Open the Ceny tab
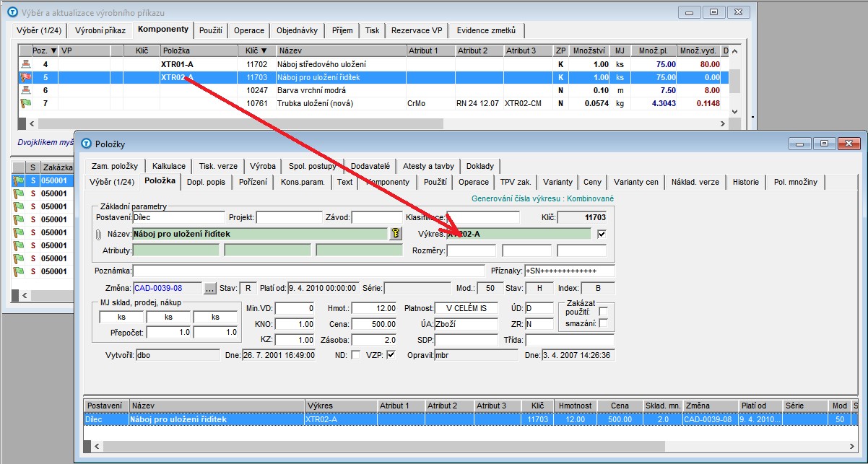 (592, 182)
